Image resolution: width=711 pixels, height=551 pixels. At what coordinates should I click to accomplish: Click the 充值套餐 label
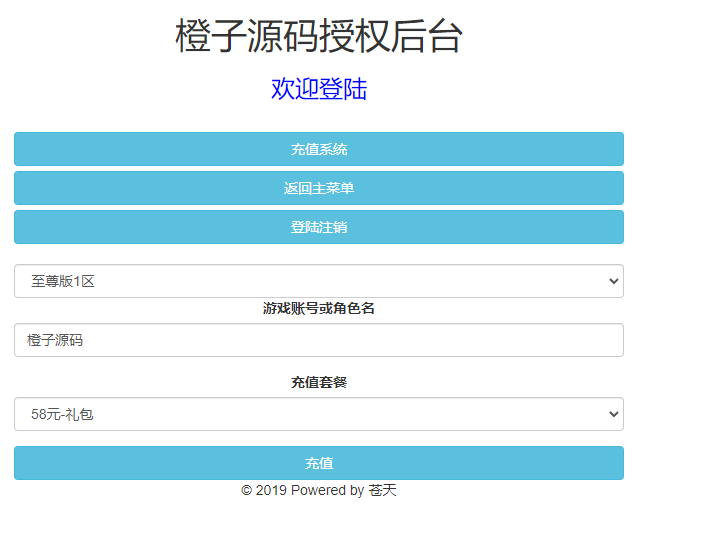[x=318, y=382]
